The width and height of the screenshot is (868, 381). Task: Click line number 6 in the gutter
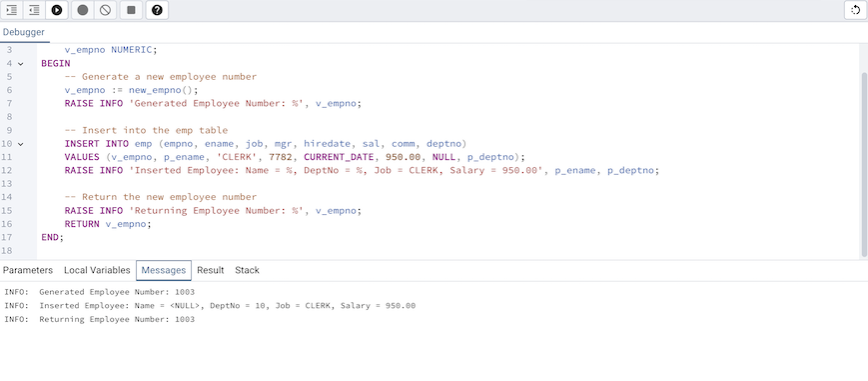tap(9, 90)
